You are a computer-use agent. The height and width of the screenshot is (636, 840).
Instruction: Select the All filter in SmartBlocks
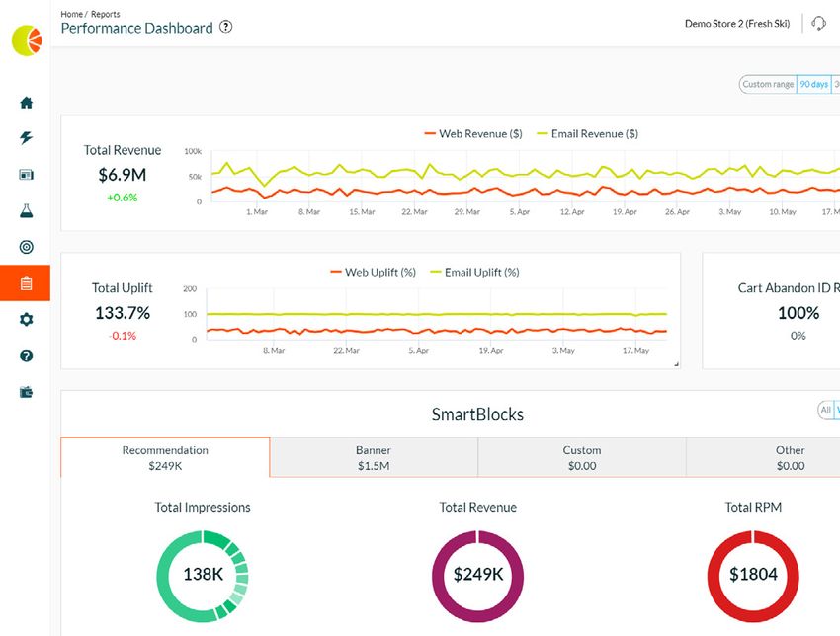pyautogui.click(x=825, y=410)
